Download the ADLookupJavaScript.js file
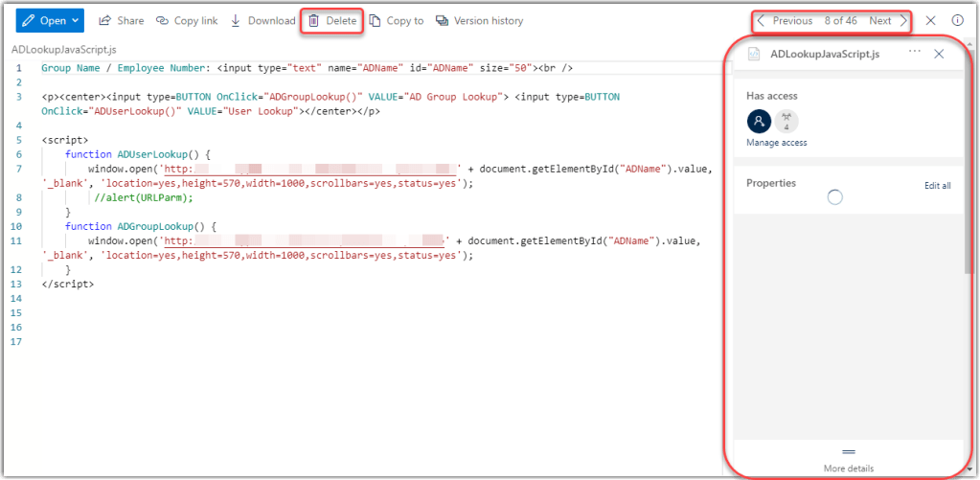980x480 pixels. 263,20
